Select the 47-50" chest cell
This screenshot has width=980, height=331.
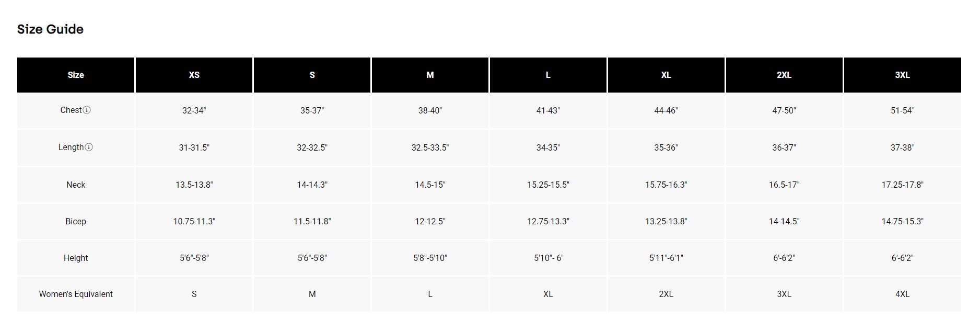coord(784,110)
